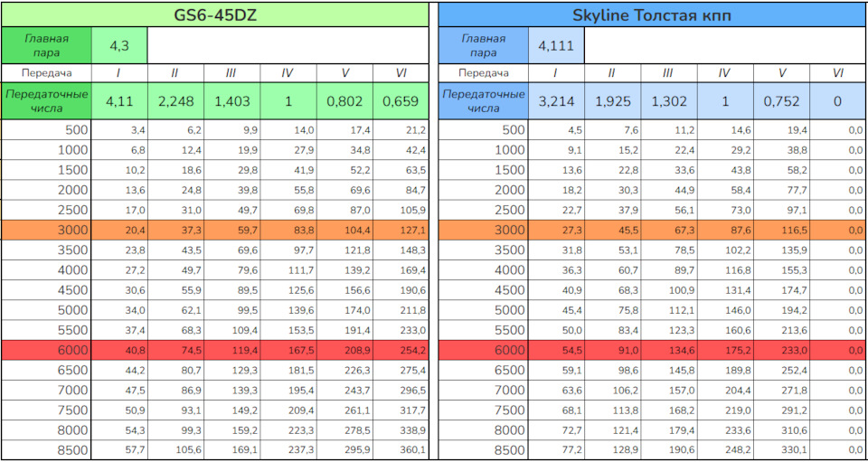This screenshot has width=868, height=462.
Task: Select speed cell 83,8 in GS6-45DZ
Action: [288, 231]
